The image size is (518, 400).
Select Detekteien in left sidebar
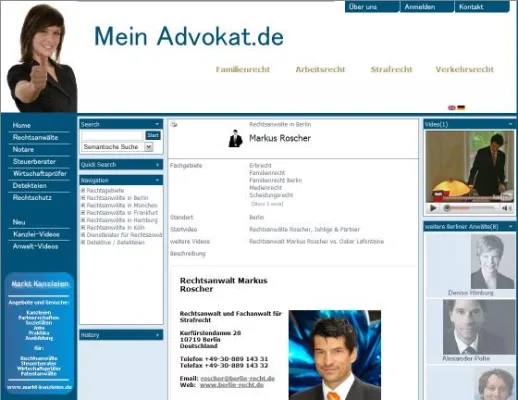29,185
